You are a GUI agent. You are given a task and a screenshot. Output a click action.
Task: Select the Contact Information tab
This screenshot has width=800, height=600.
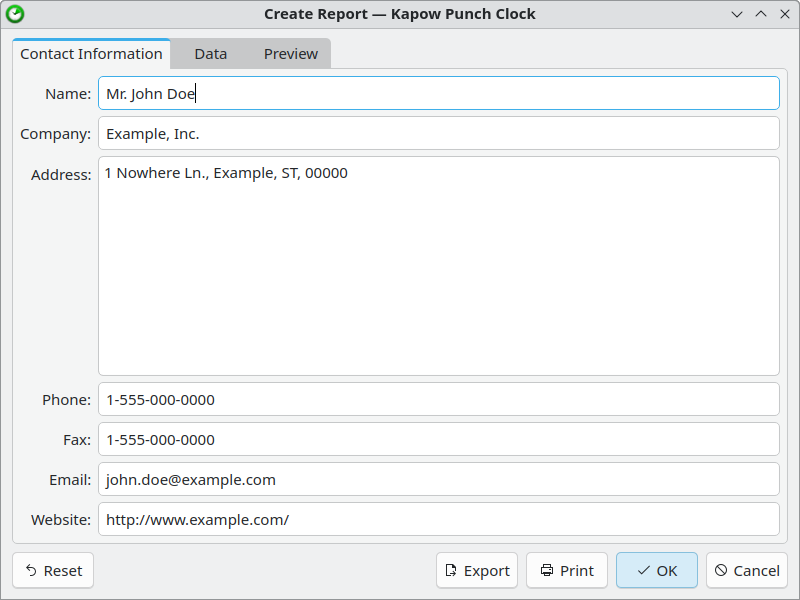click(x=91, y=54)
